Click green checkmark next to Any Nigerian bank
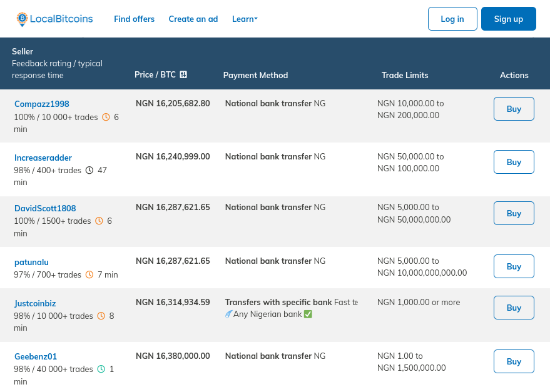Viewport: 550px width, 392px height. point(308,314)
